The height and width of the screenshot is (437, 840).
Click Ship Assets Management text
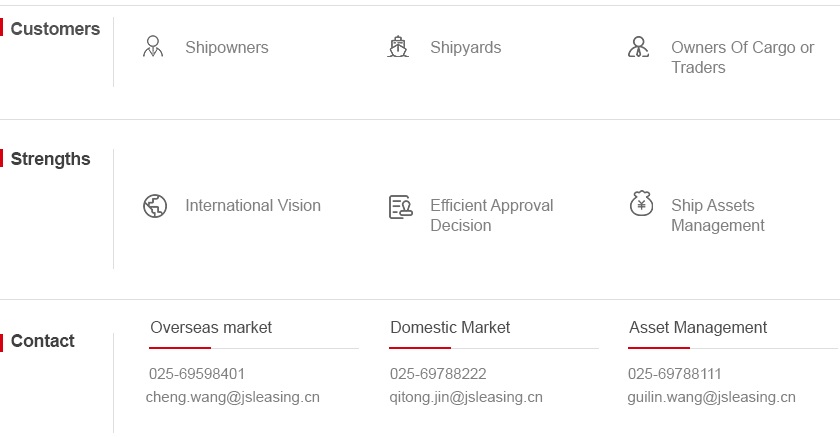coord(717,215)
